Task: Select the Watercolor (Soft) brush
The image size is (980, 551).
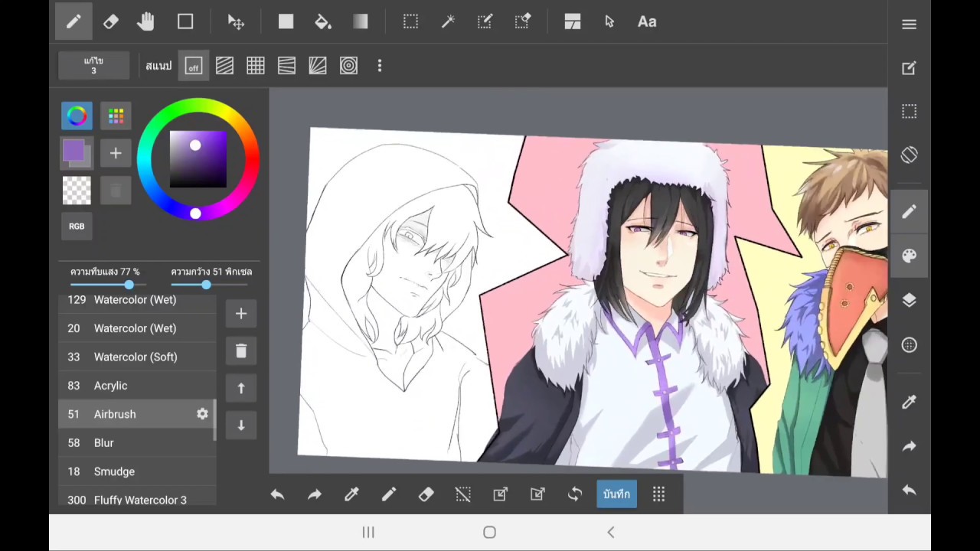Action: [136, 357]
